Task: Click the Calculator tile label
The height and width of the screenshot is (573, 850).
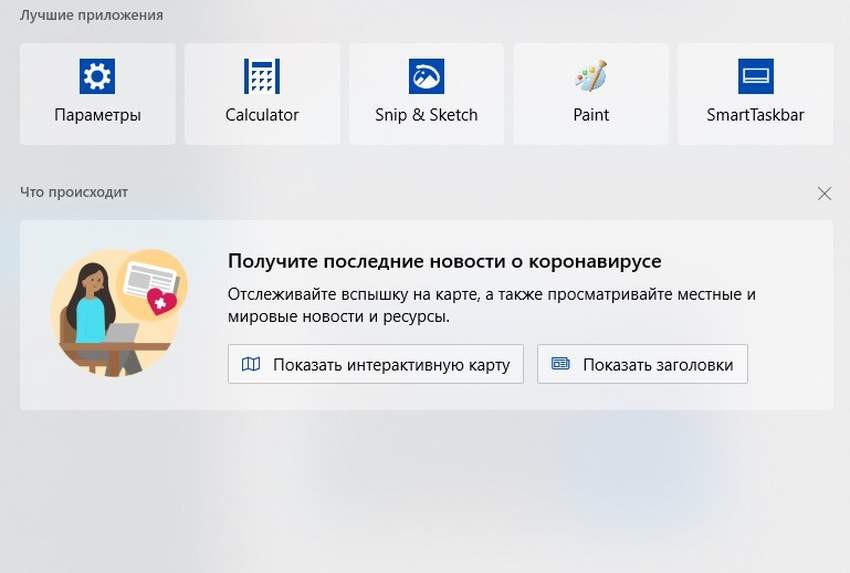Action: point(262,115)
